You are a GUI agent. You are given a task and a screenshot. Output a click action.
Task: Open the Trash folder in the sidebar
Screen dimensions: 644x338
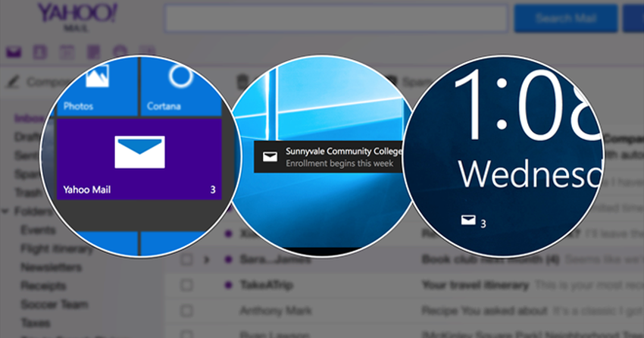coord(28,192)
